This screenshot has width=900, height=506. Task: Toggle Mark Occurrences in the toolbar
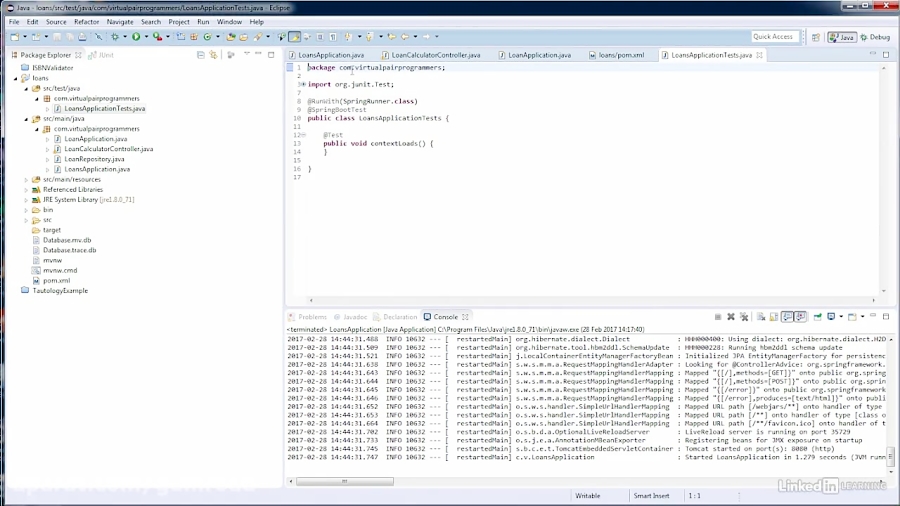point(294,37)
